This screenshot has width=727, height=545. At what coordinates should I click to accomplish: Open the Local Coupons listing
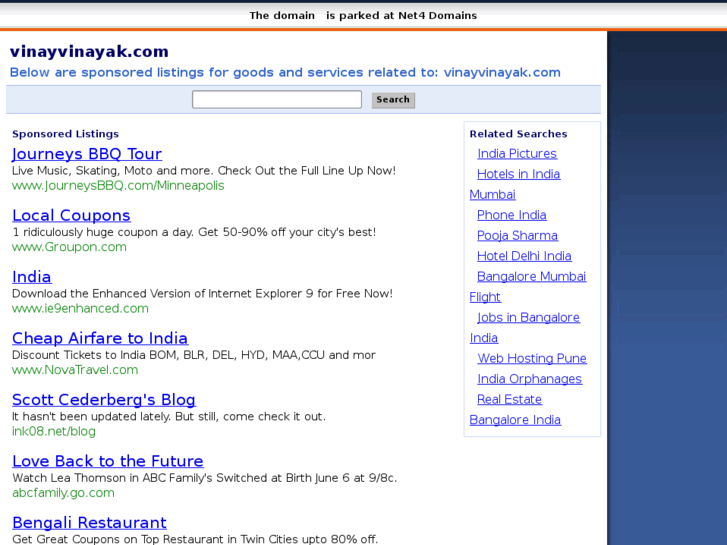(x=71, y=215)
